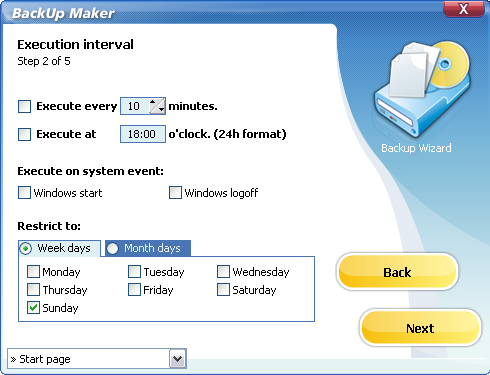Viewport: 490px width, 375px height.
Task: Decrease minutes with spinner down arrow
Action: pyautogui.click(x=161, y=110)
